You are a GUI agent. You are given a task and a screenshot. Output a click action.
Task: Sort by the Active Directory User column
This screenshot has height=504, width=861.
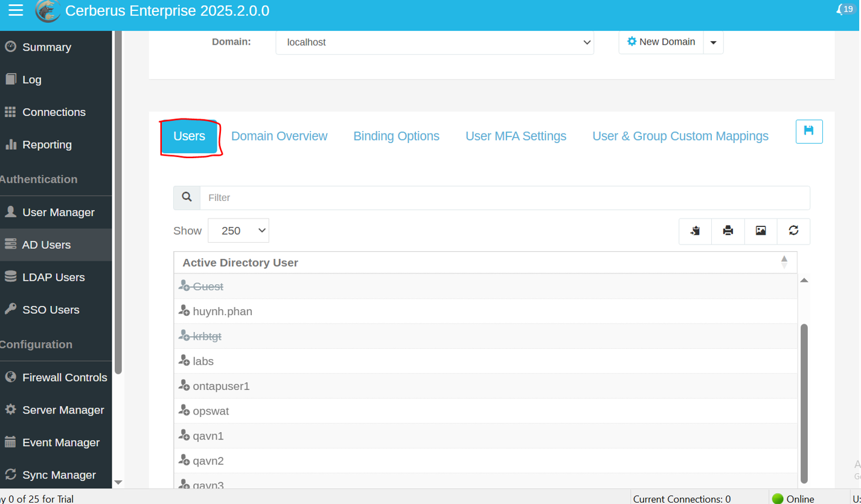[485, 263]
